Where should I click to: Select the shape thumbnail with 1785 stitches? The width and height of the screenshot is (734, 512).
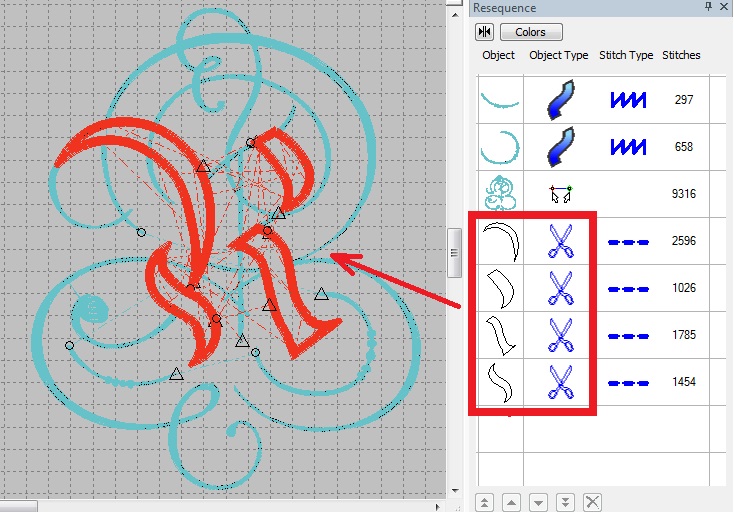tap(501, 336)
